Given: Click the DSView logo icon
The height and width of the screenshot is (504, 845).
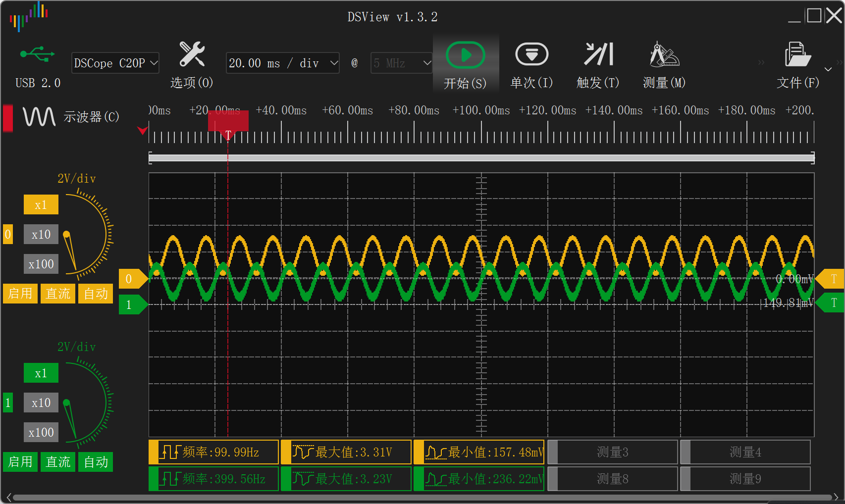Looking at the screenshot, I should tap(29, 17).
